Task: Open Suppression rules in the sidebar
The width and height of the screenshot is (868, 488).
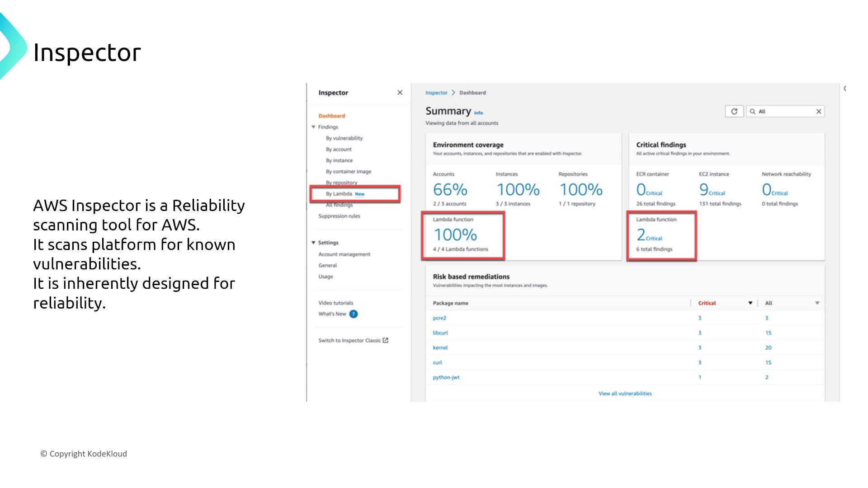Action: [x=339, y=216]
